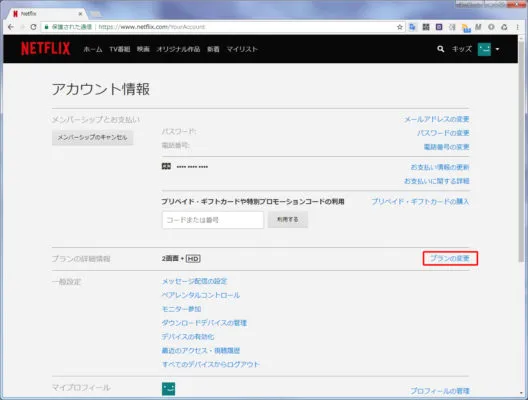Click お支払いに関する詳細 link
The height and width of the screenshot is (400, 528).
(437, 181)
